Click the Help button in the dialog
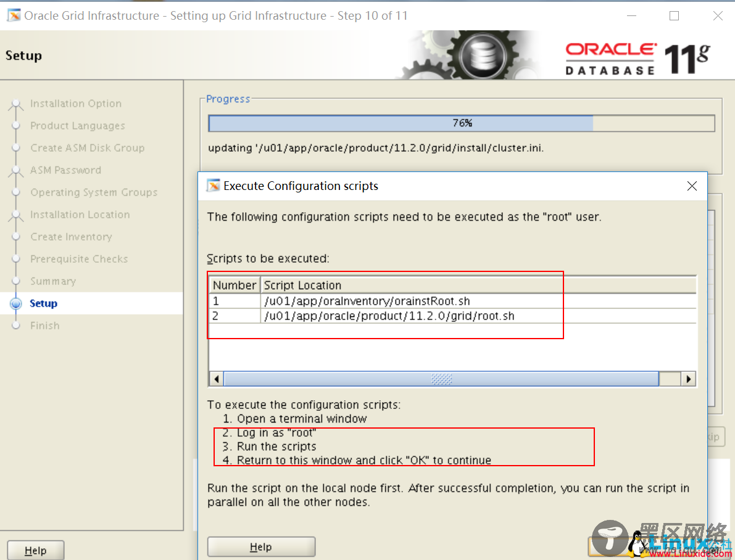This screenshot has height=560, width=735. (261, 547)
